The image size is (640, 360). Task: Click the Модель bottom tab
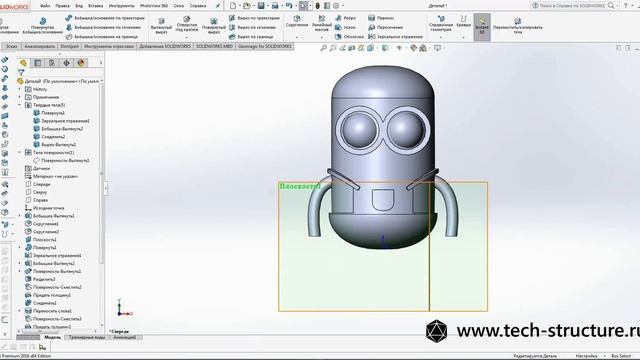coord(52,337)
